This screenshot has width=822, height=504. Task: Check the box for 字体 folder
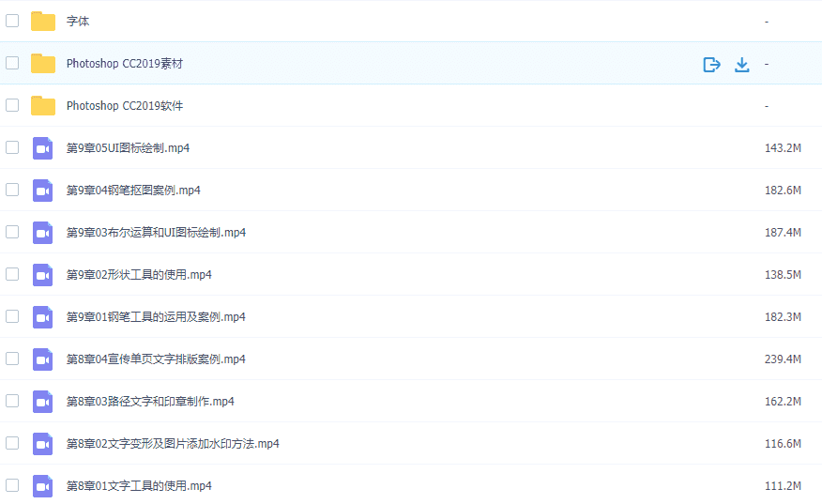12,21
